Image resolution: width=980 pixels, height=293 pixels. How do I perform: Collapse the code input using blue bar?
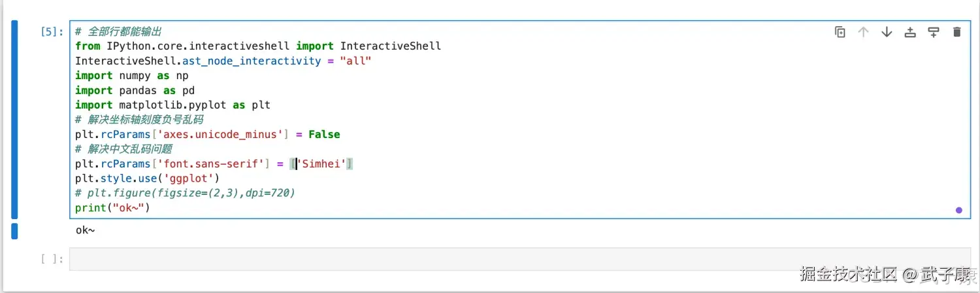pos(14,119)
